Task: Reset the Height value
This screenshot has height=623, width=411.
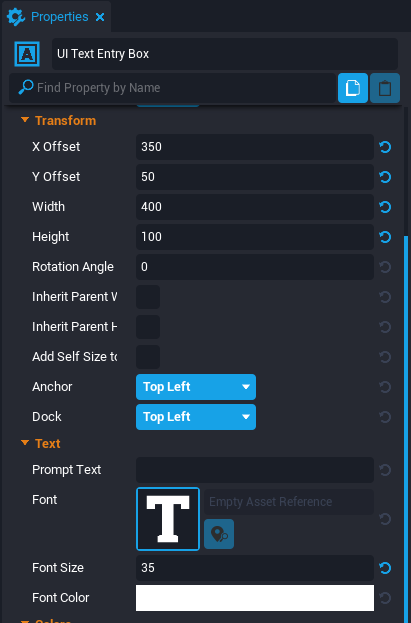Action: [x=385, y=237]
